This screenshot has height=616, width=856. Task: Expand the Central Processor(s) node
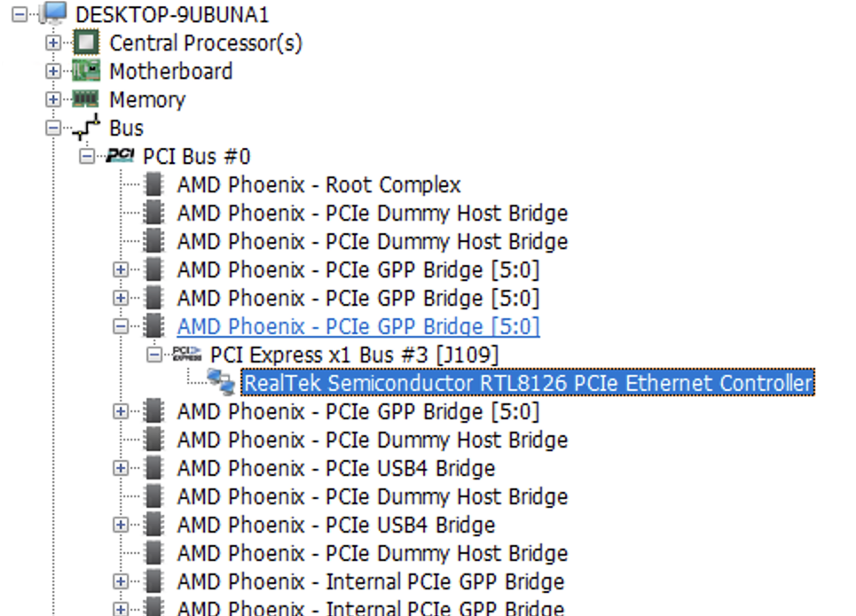[53, 43]
